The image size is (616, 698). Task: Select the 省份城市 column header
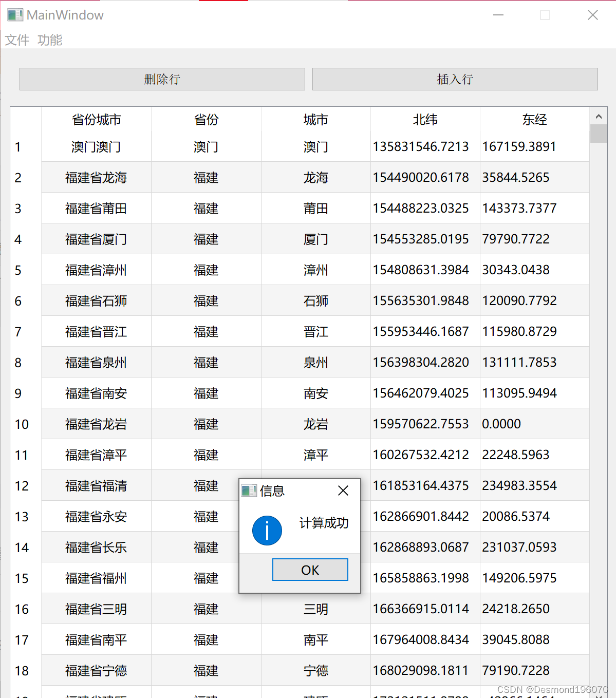click(96, 120)
